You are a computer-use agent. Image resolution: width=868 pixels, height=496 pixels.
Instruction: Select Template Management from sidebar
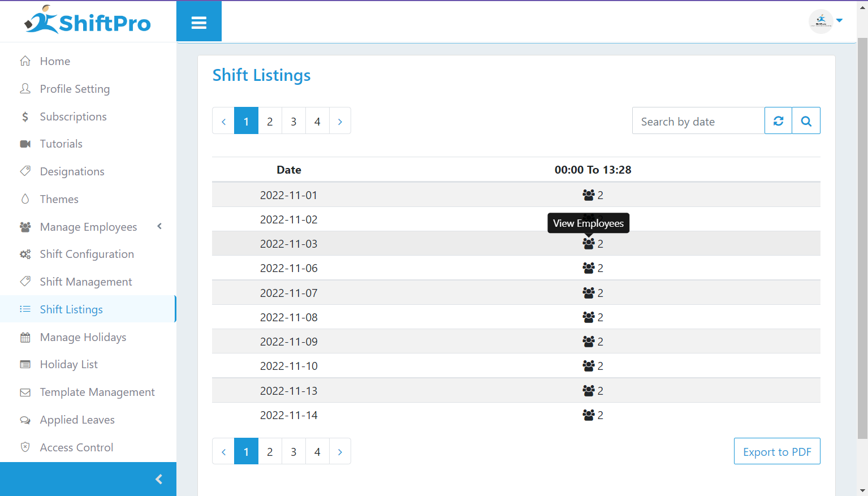[97, 391]
